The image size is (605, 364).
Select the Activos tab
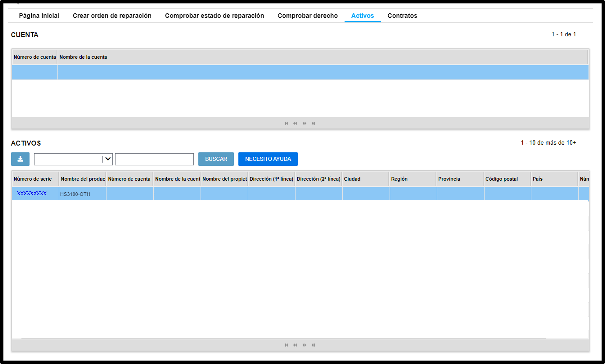coord(363,16)
